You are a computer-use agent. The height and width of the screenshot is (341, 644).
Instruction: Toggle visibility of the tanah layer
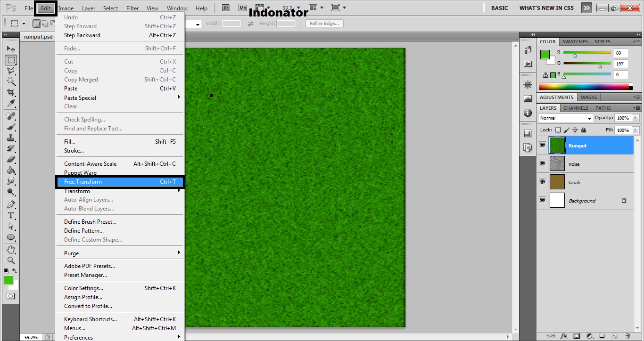(x=542, y=182)
